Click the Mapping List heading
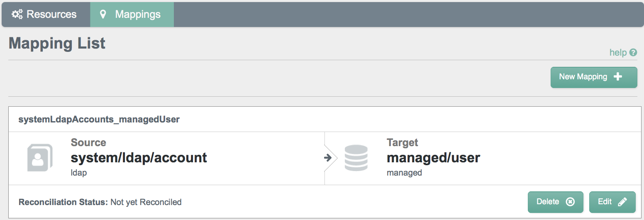The height and width of the screenshot is (220, 644). 57,43
